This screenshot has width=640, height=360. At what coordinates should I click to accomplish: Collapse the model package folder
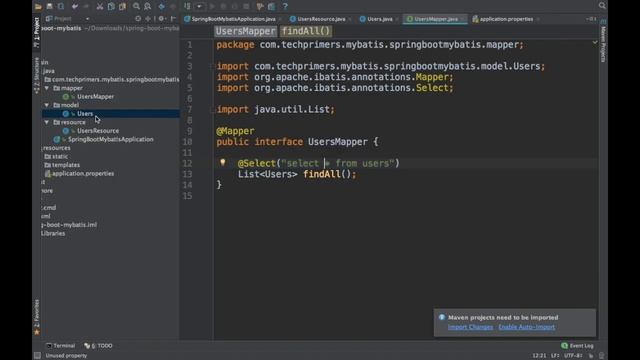(x=47, y=105)
